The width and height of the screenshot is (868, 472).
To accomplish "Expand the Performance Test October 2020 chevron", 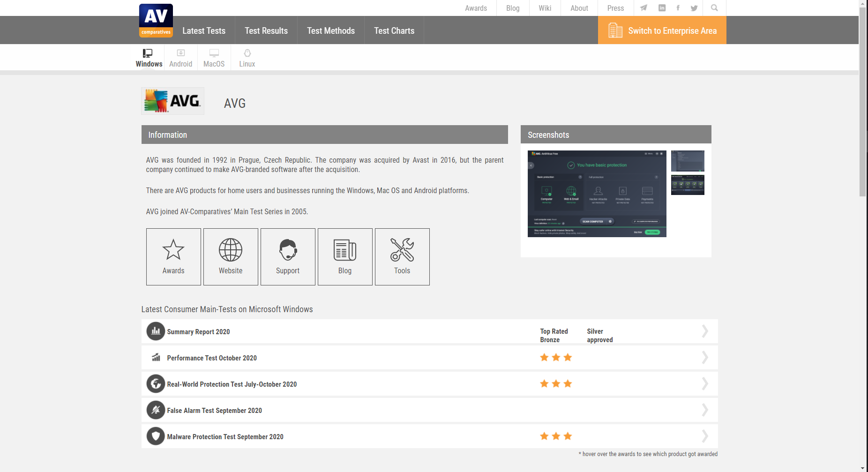I will (705, 358).
